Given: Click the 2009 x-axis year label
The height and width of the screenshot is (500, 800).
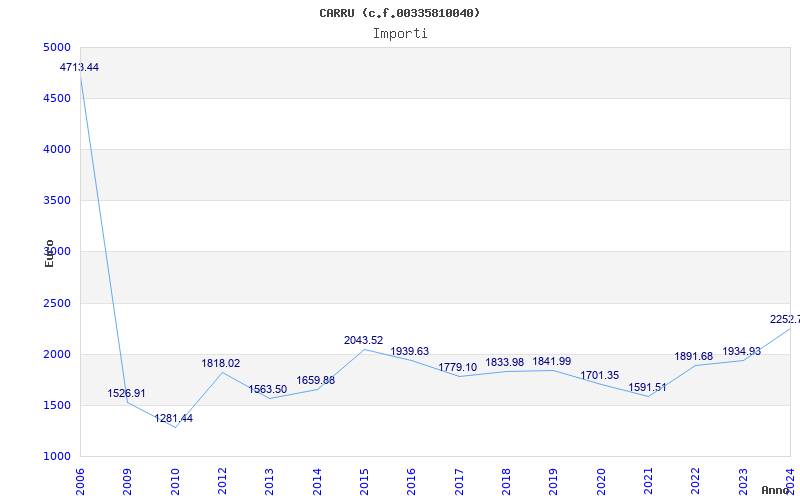Looking at the screenshot, I should tap(127, 482).
